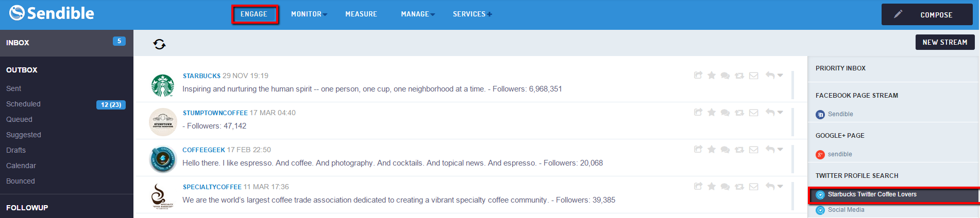The image size is (980, 218).
Task: Open comments for the Stumptowncoffee entry
Action: click(725, 113)
